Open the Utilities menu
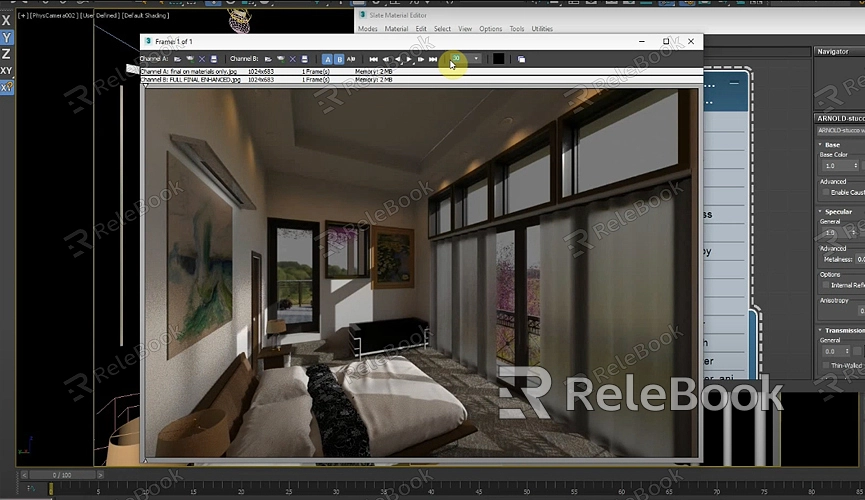 [542, 29]
